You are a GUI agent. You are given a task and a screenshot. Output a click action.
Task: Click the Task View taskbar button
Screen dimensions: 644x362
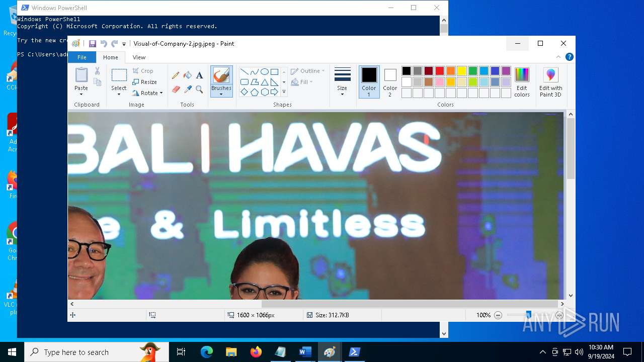point(181,352)
